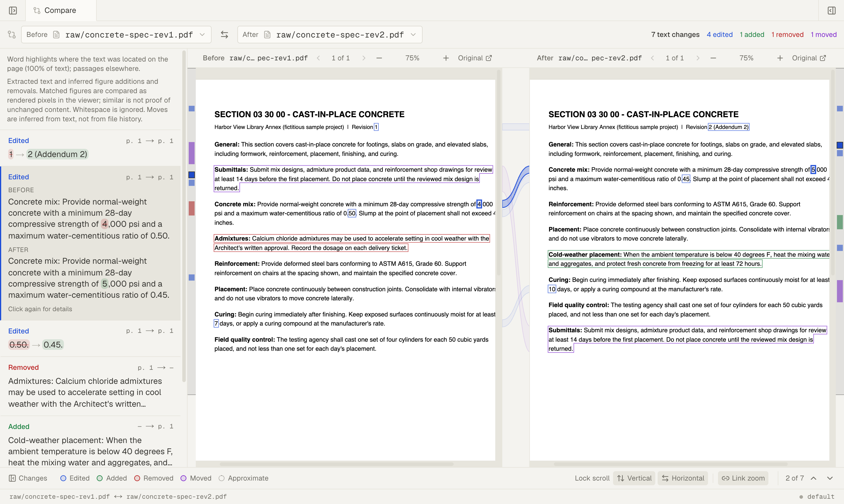Toggle Vertical lock scroll
This screenshot has width=844, height=504.
634,478
